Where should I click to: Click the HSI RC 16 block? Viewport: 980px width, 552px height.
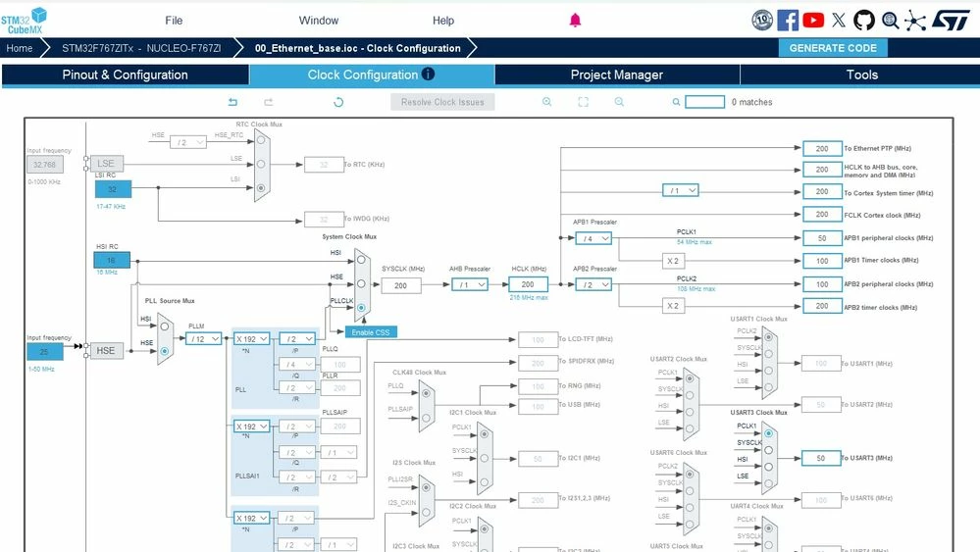tap(111, 260)
